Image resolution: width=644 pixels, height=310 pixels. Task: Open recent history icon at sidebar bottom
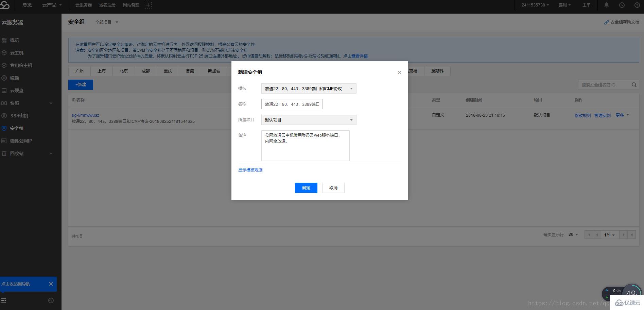click(51, 300)
